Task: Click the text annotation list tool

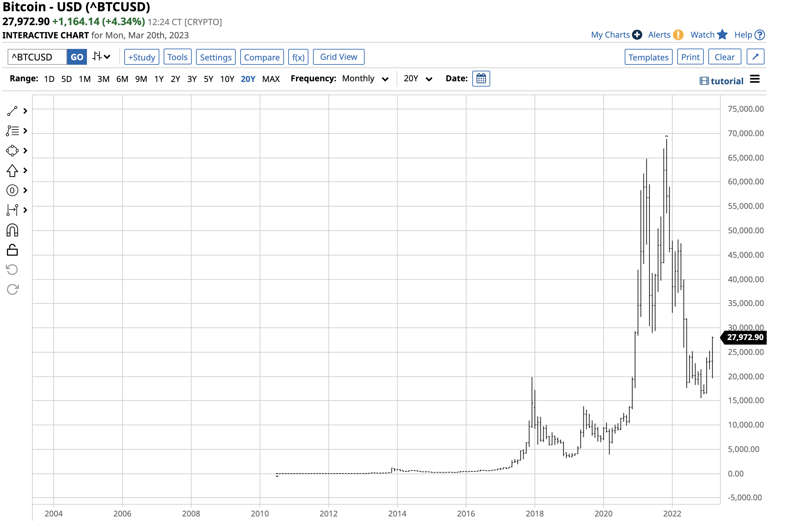Action: click(12, 131)
